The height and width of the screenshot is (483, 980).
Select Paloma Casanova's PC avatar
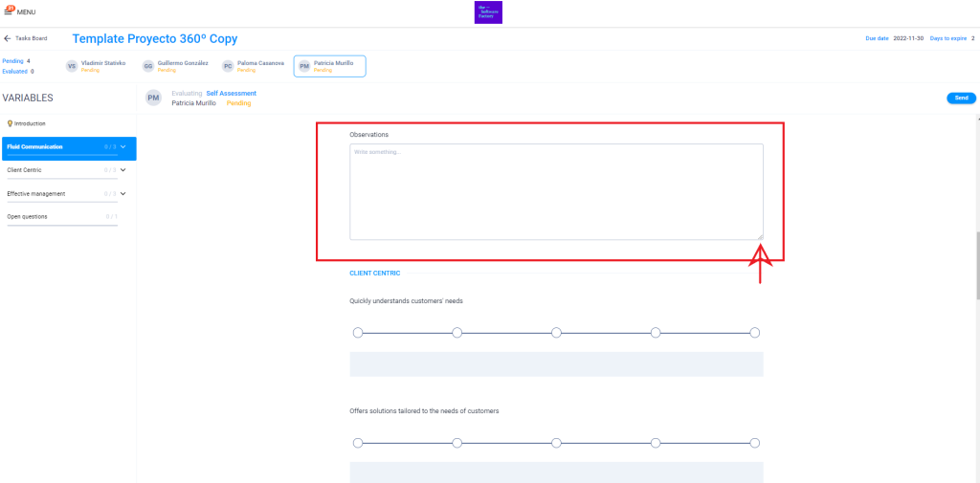(x=228, y=66)
